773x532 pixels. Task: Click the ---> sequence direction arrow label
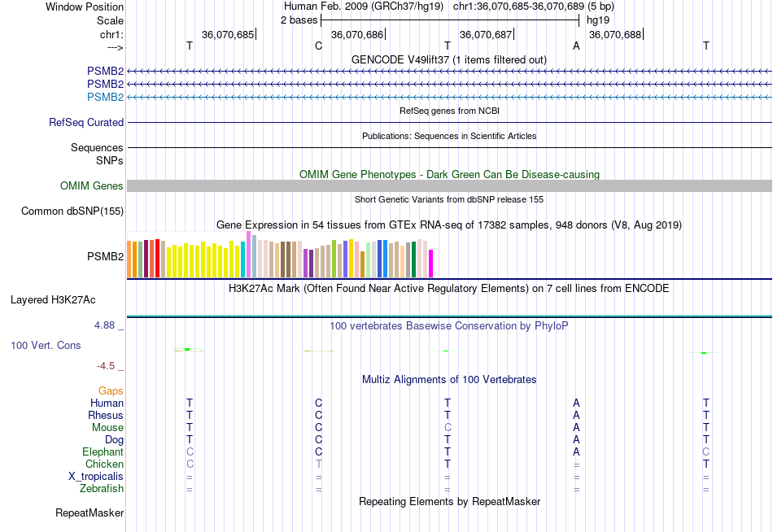click(x=116, y=47)
